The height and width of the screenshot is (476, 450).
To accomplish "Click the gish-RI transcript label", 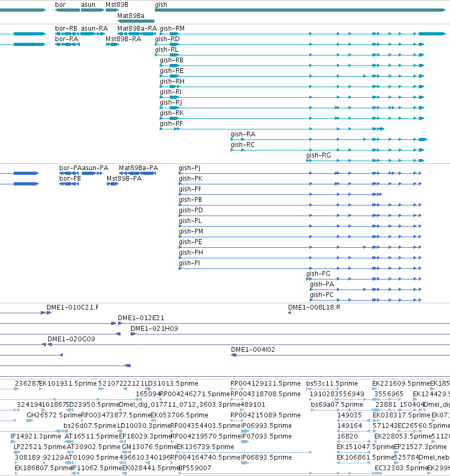I will click(170, 92).
